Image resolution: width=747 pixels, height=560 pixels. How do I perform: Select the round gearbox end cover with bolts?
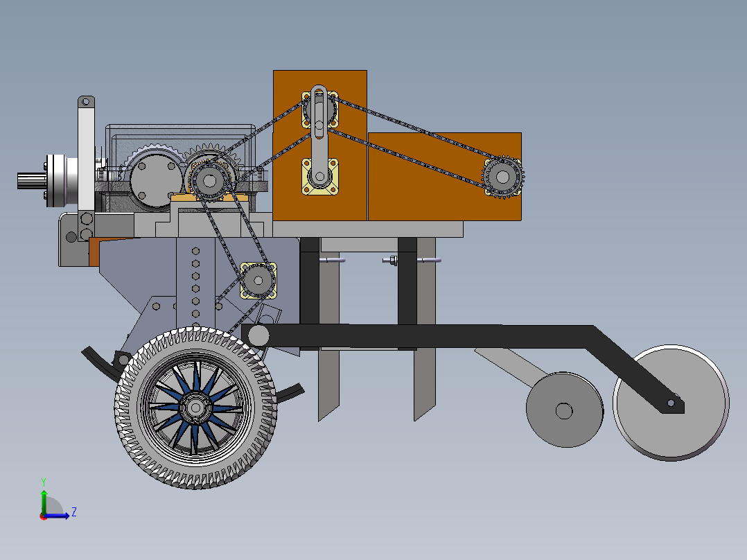156,181
